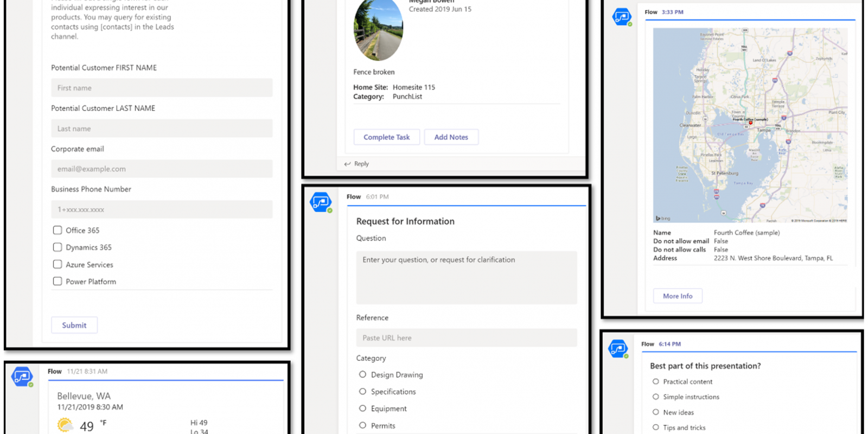Enable the Dynamics 365 checkbox
The width and height of the screenshot is (868, 434).
point(58,247)
